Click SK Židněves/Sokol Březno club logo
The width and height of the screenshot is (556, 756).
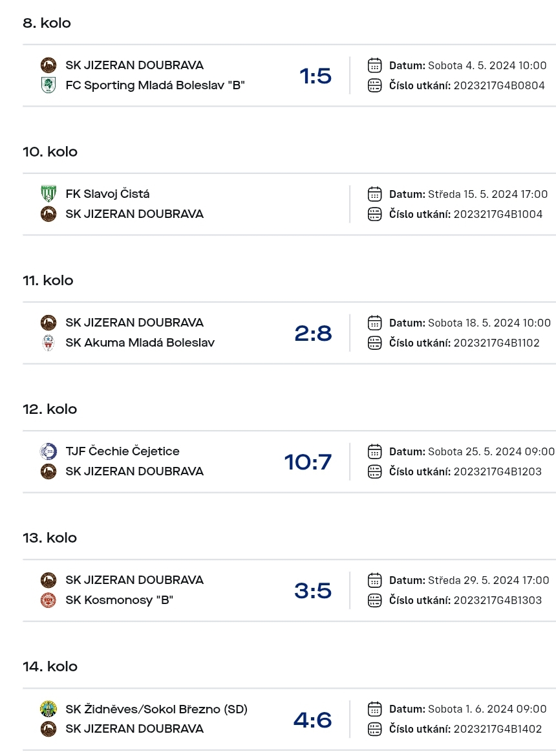(x=48, y=709)
